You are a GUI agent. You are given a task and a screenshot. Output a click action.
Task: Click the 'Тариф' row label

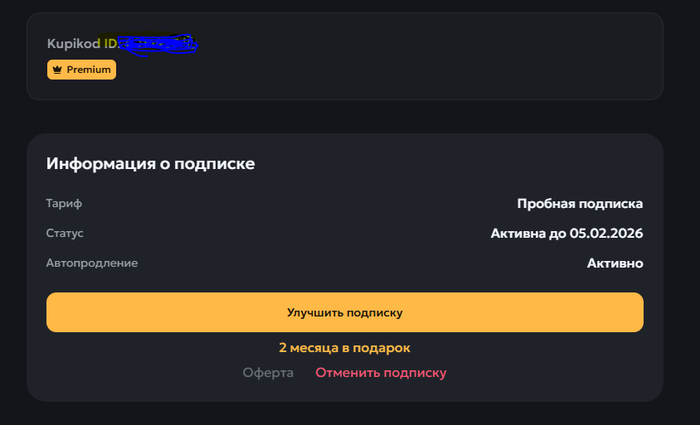[x=64, y=204]
